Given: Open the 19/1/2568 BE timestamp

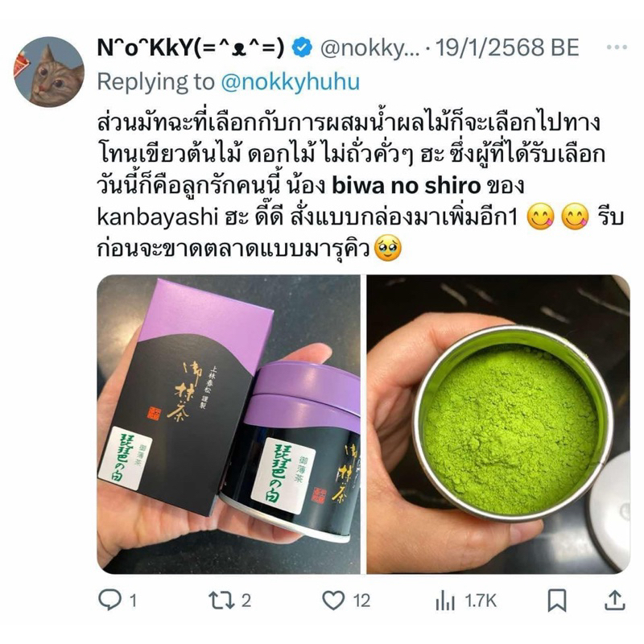Looking at the screenshot, I should coord(507,47).
